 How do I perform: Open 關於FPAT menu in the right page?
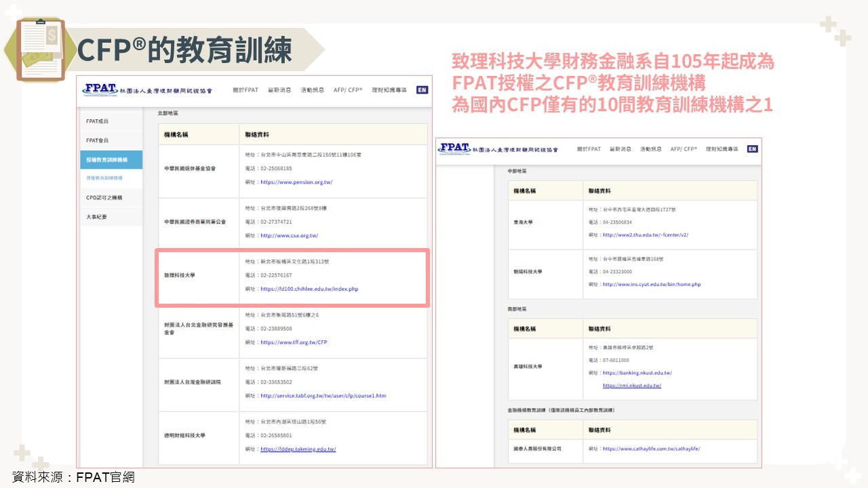click(x=589, y=149)
